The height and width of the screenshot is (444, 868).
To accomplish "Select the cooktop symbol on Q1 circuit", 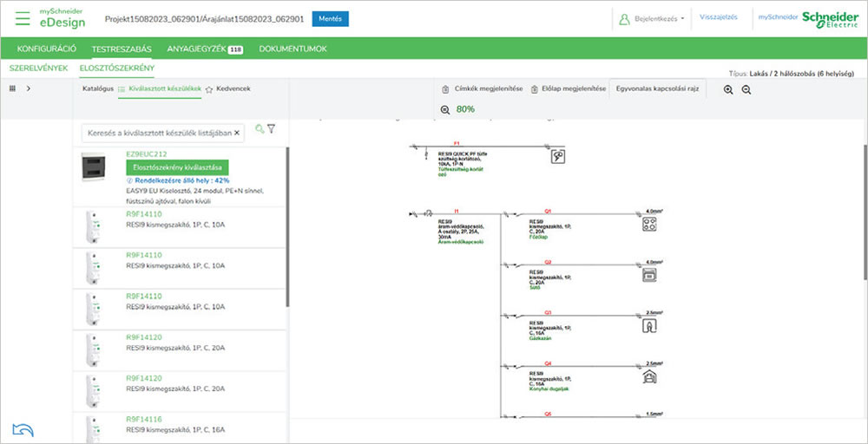I will click(x=648, y=224).
